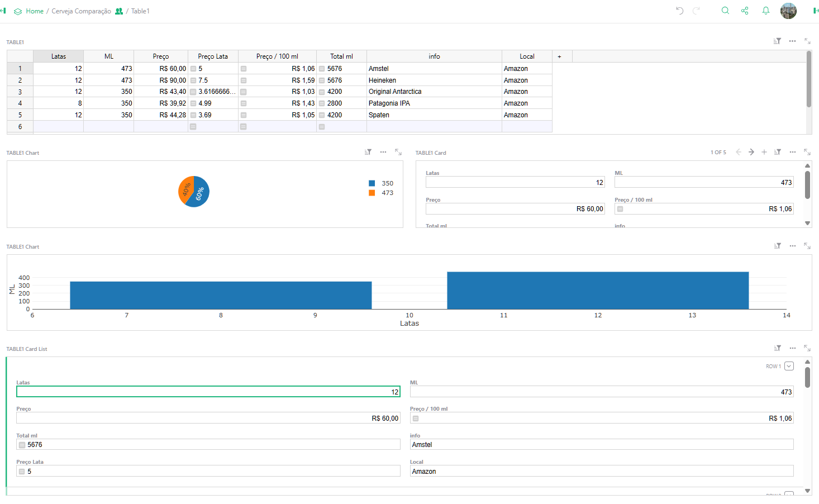Image resolution: width=819 pixels, height=504 pixels.
Task: Click the Latas field in Card List
Action: [208, 392]
